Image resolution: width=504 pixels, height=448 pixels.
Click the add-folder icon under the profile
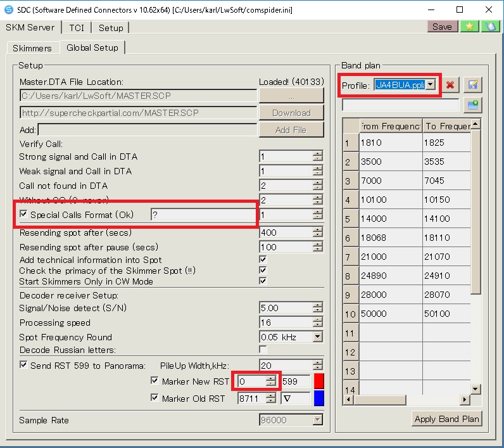[x=472, y=105]
